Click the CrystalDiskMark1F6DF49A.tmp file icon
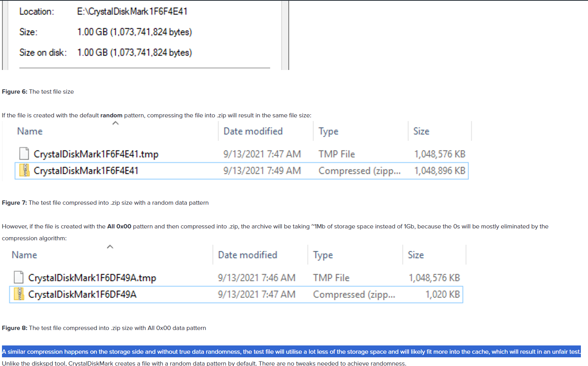Image resolution: width=588 pixels, height=366 pixels. coord(19,277)
